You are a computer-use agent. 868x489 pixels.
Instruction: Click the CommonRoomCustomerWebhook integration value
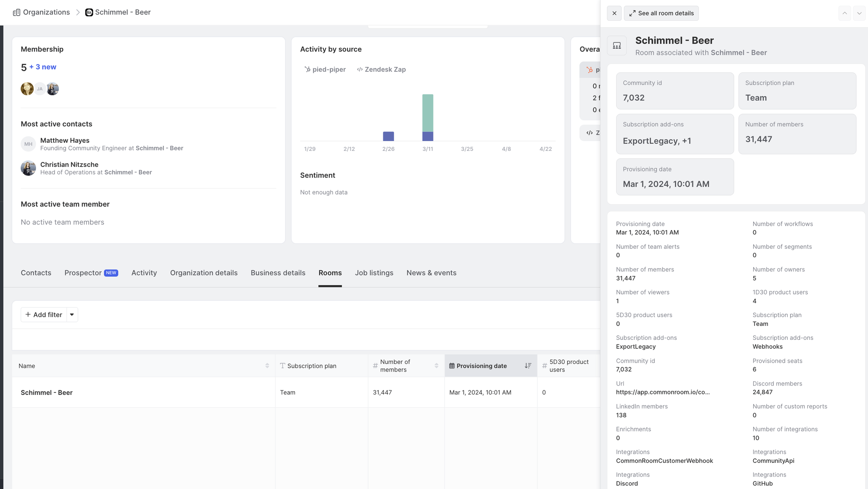click(664, 461)
